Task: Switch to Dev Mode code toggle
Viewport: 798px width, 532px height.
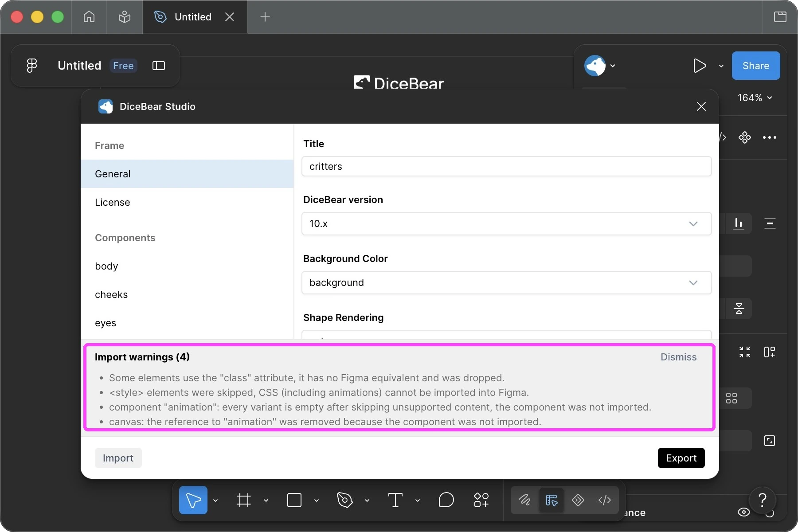Action: [605, 500]
